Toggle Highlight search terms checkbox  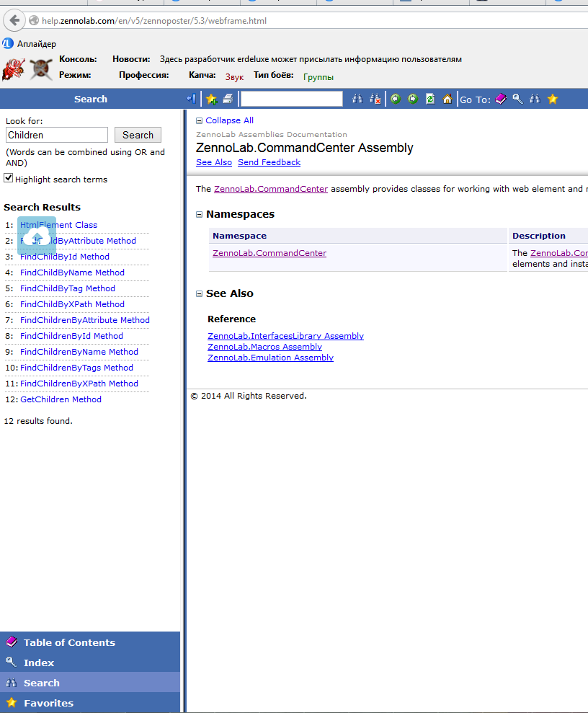pyautogui.click(x=8, y=178)
